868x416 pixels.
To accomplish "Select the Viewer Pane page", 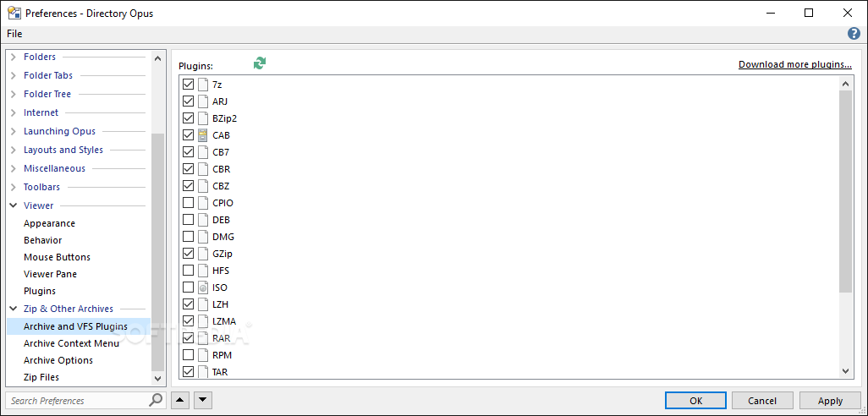I will click(51, 274).
